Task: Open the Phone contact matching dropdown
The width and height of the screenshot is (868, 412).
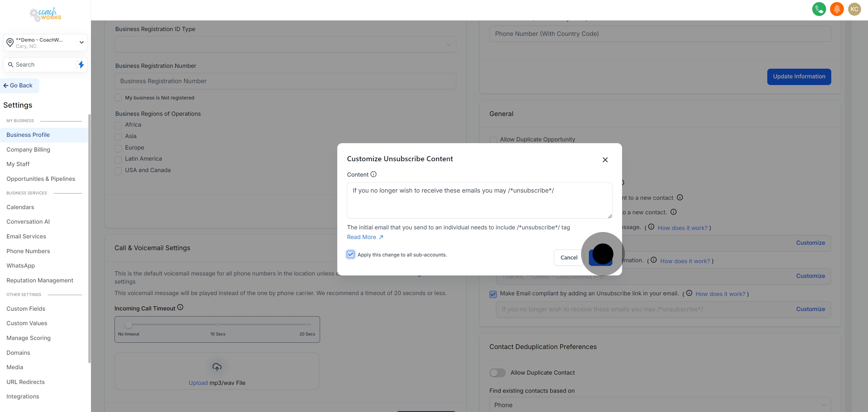Action: (660, 405)
